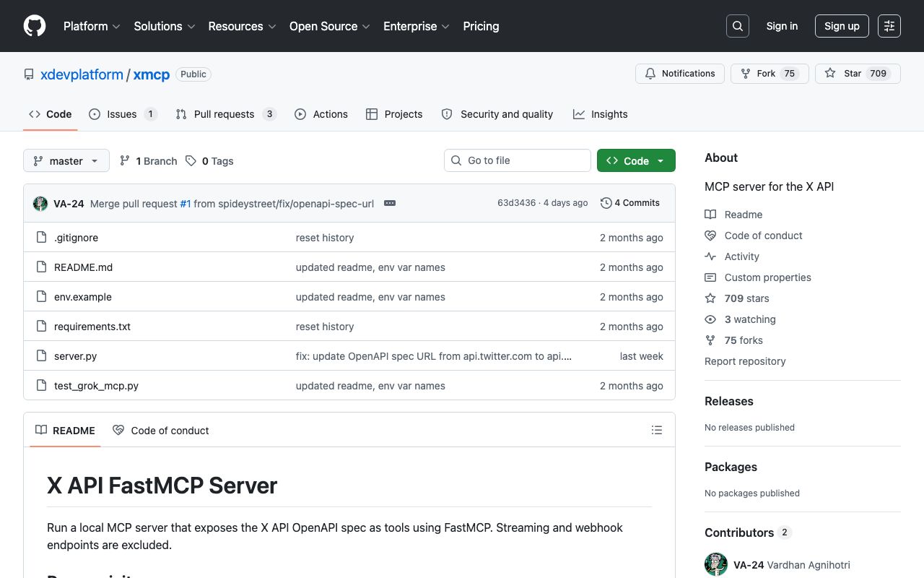Screen dimensions: 924x578
Task: Open the Insights tab
Action: click(600, 114)
